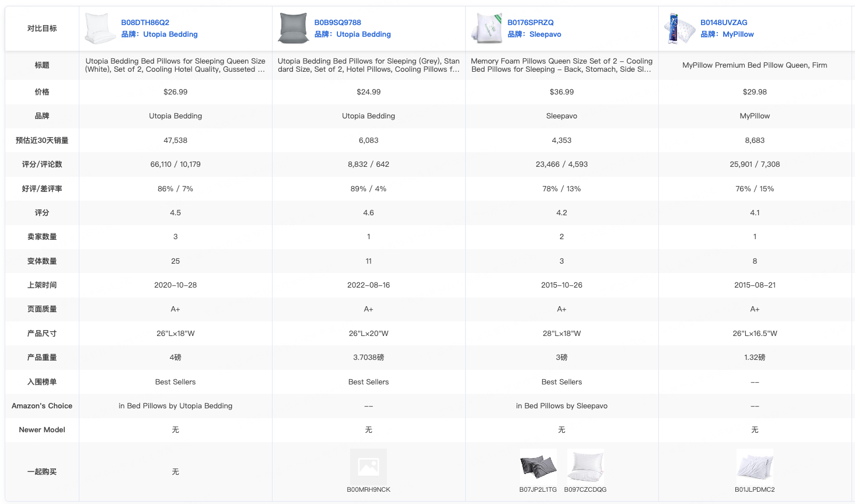Screen dimensions: 855x504
Task: Open the Sleepavo brand link in the header
Action: click(535, 34)
